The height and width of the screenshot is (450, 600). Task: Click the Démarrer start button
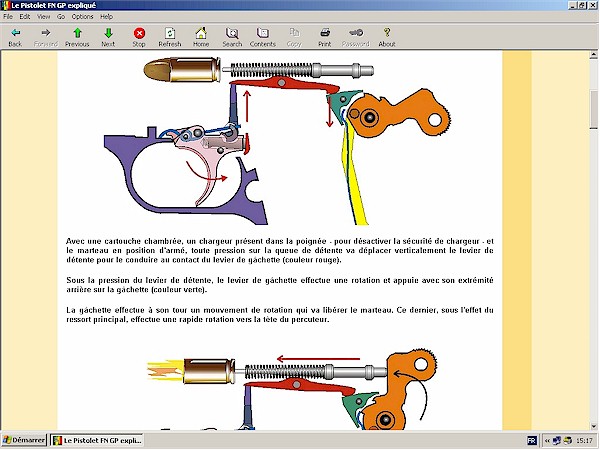24,441
